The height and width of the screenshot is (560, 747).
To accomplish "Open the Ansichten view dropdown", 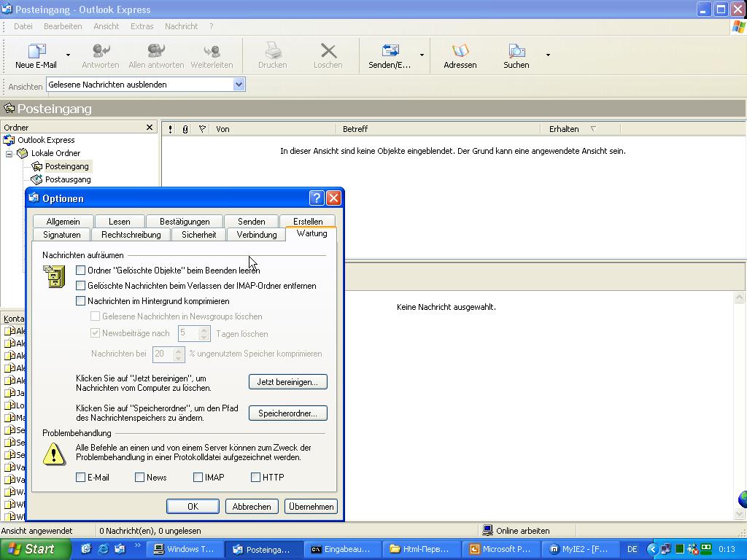I will pyautogui.click(x=239, y=85).
